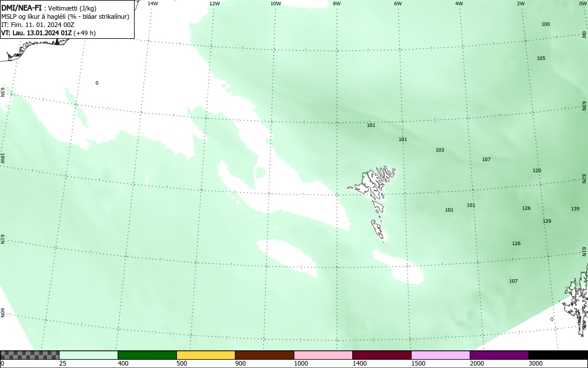Click the value 103 on the map
This screenshot has height=368, width=588.
(439, 150)
